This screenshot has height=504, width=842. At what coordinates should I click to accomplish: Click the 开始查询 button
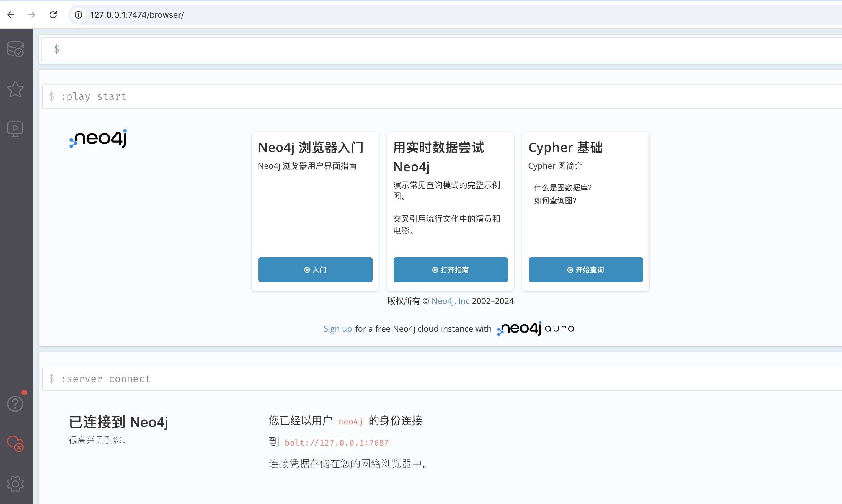tap(585, 270)
